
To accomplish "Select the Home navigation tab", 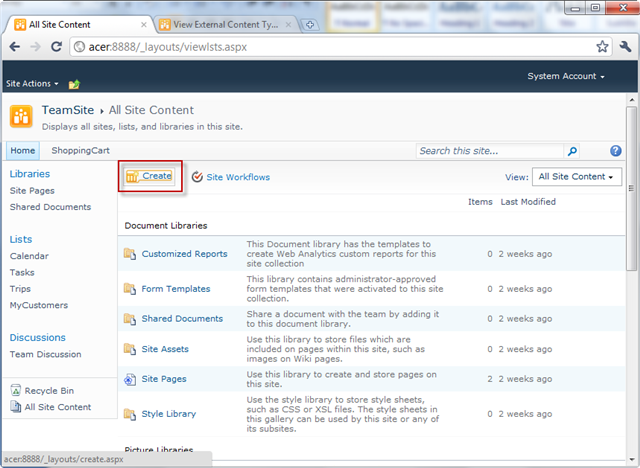I will 23,151.
